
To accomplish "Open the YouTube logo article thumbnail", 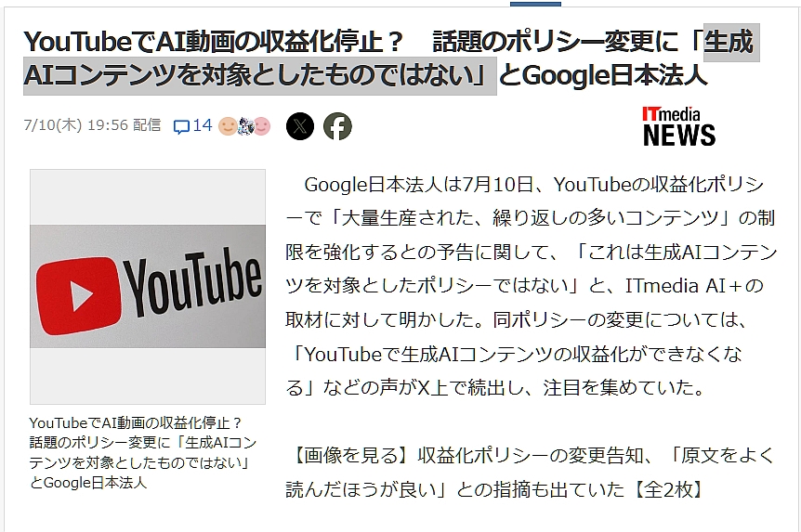I will [x=148, y=286].
